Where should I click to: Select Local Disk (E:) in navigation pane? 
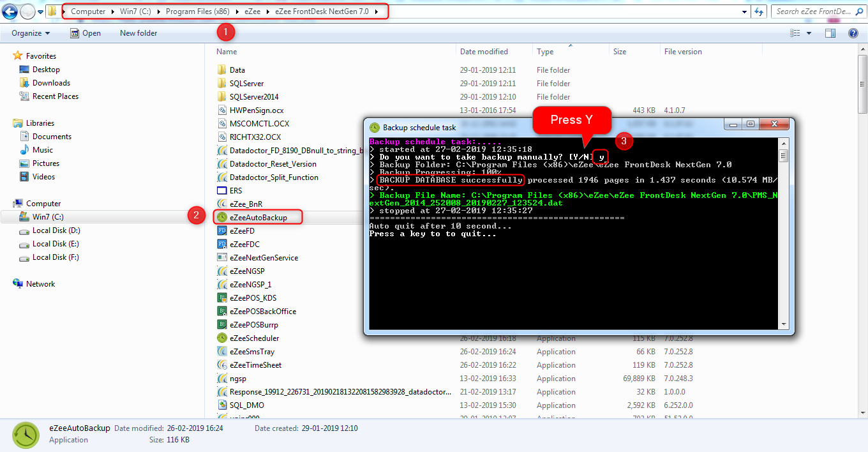(x=56, y=244)
